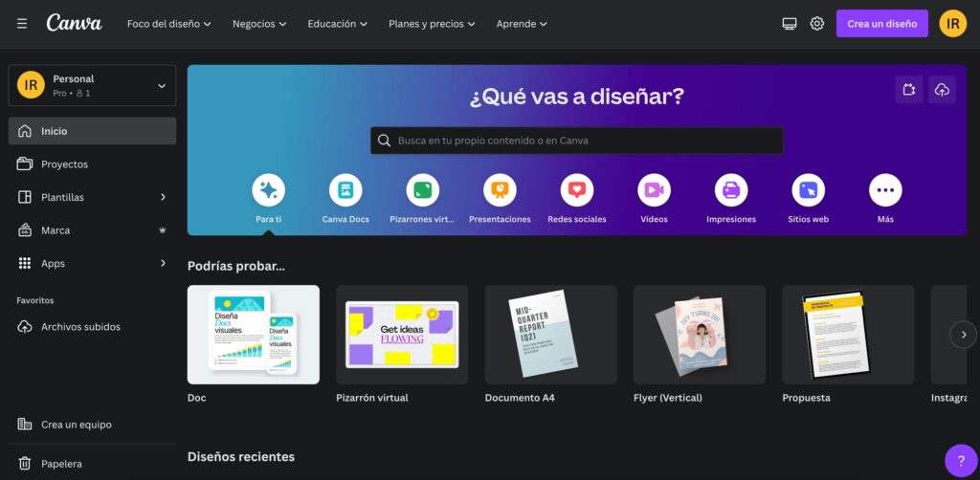The height and width of the screenshot is (480, 980).
Task: Open Papelera trash
Action: (x=92, y=464)
